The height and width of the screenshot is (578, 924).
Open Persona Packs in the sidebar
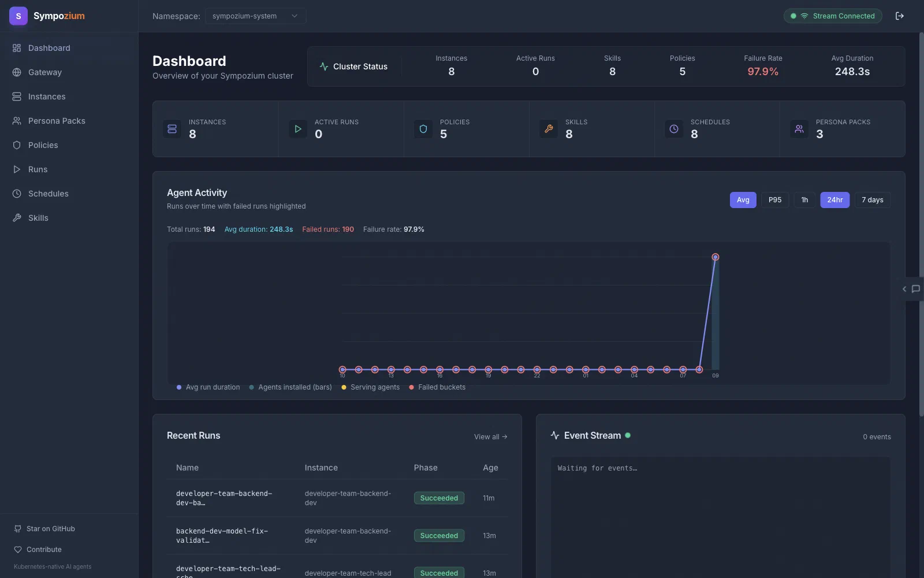[x=69, y=121]
